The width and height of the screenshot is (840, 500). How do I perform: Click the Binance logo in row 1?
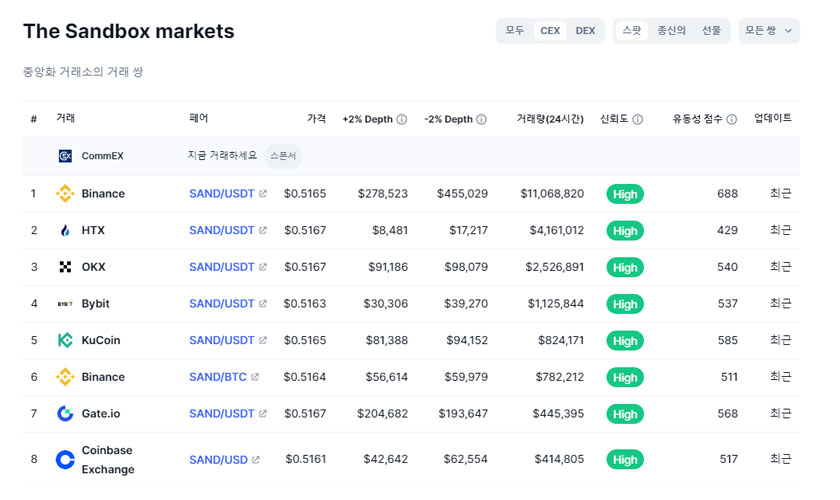[65, 193]
